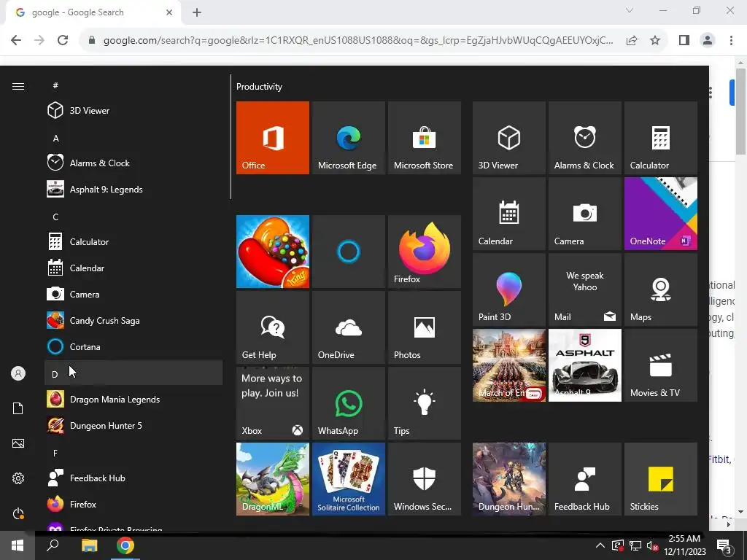Reload the page in Chrome
Screen dimensions: 747x560
[x=63, y=40]
